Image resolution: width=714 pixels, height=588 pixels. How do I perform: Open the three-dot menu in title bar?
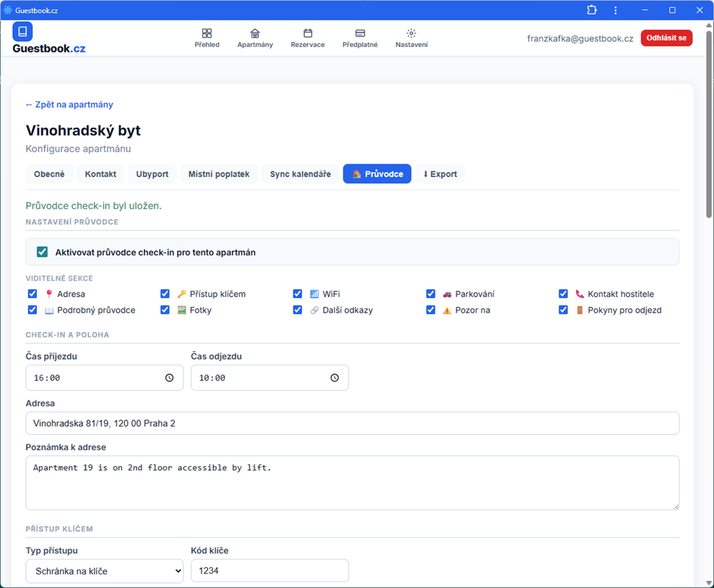[615, 10]
